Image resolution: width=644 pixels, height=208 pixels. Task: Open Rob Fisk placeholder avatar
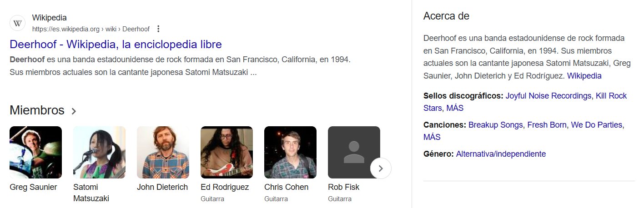tap(354, 152)
